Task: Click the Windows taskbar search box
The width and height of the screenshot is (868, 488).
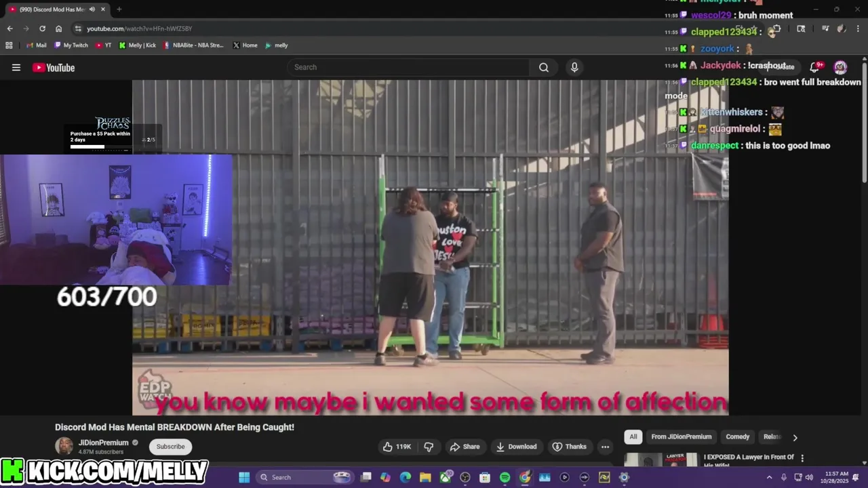Action: [305, 477]
